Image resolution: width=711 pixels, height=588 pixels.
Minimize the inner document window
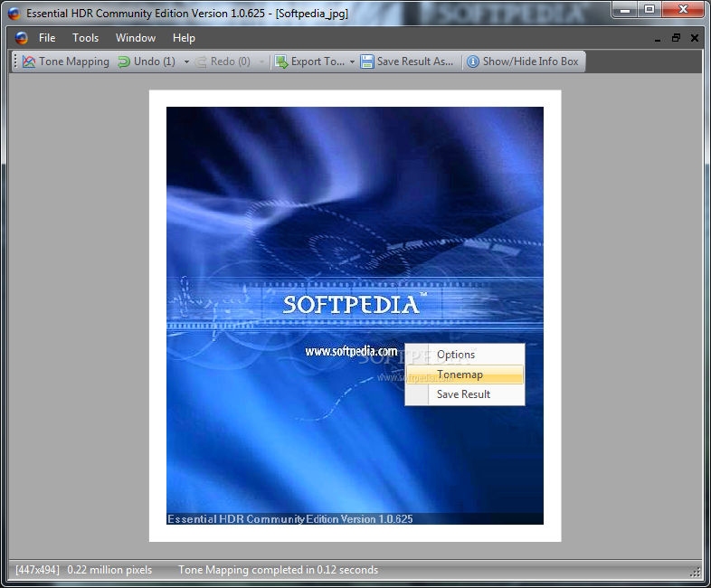[x=658, y=39]
